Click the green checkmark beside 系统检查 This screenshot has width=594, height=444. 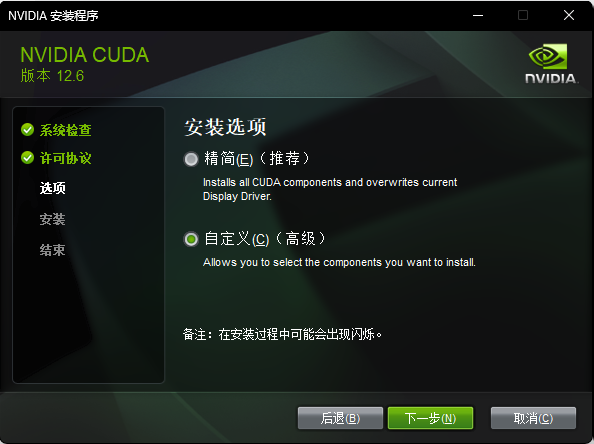coord(27,130)
